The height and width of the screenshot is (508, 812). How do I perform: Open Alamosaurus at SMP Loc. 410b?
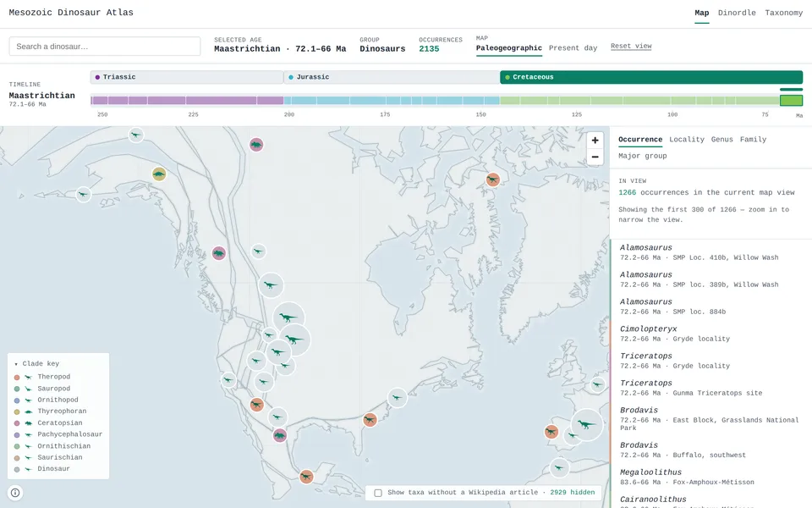pyautogui.click(x=710, y=252)
